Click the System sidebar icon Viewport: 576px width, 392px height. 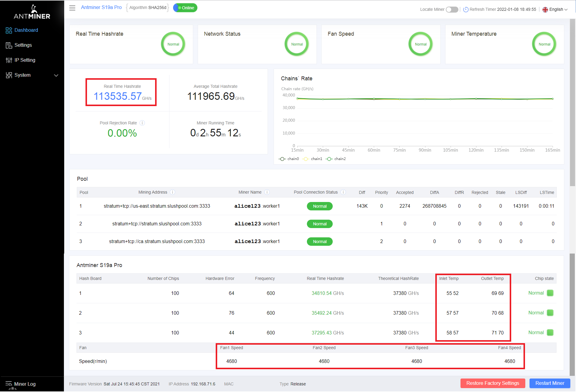click(x=9, y=75)
